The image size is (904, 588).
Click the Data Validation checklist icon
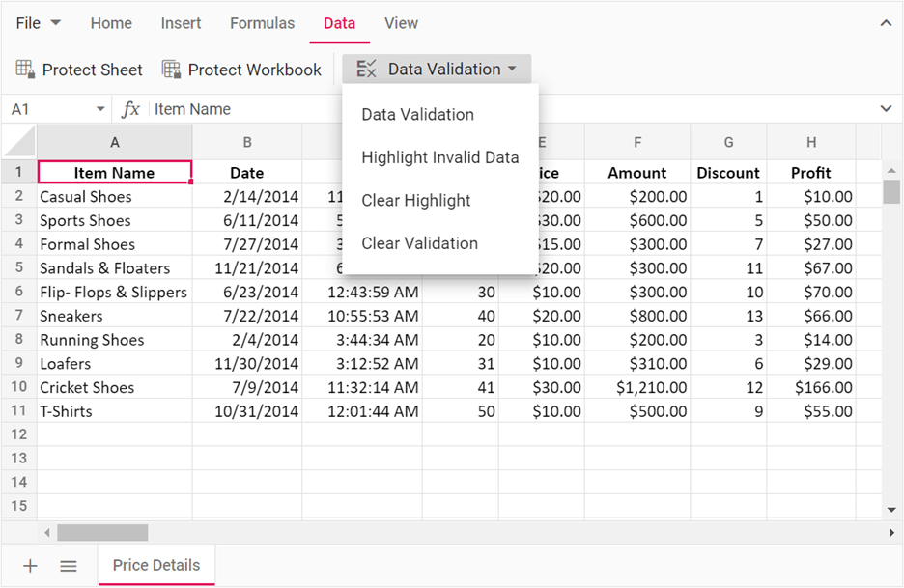pyautogui.click(x=367, y=70)
